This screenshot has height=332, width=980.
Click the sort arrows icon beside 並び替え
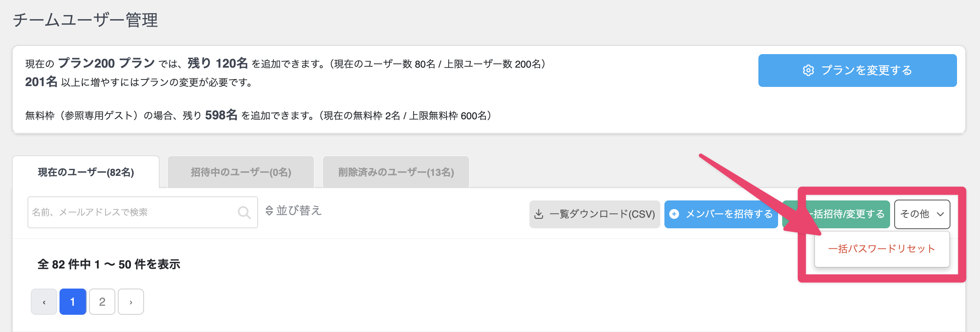[x=269, y=211]
